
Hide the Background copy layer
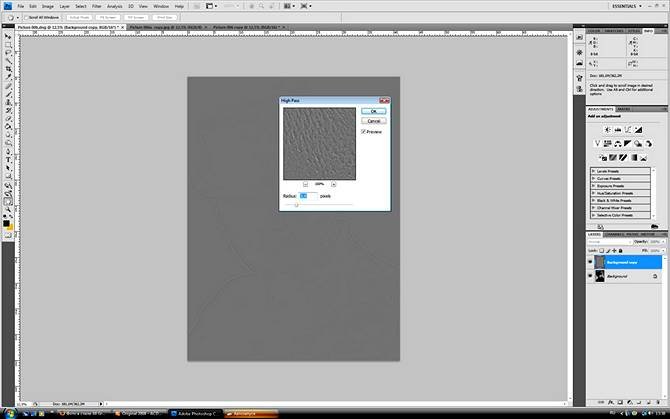pos(590,260)
